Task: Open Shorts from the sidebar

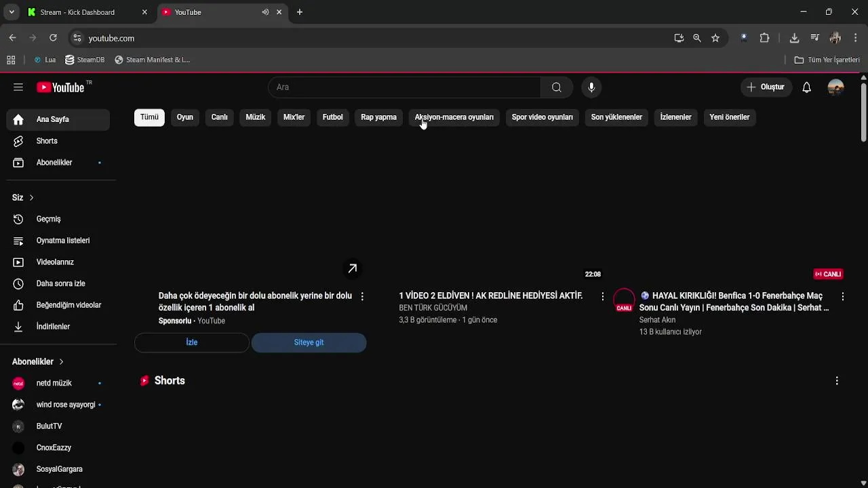Action: click(58, 141)
